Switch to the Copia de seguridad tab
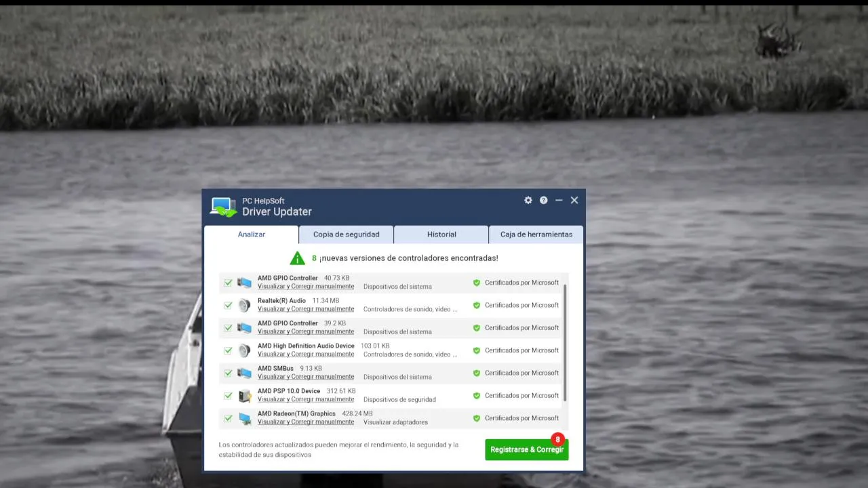868x488 pixels. coord(347,235)
